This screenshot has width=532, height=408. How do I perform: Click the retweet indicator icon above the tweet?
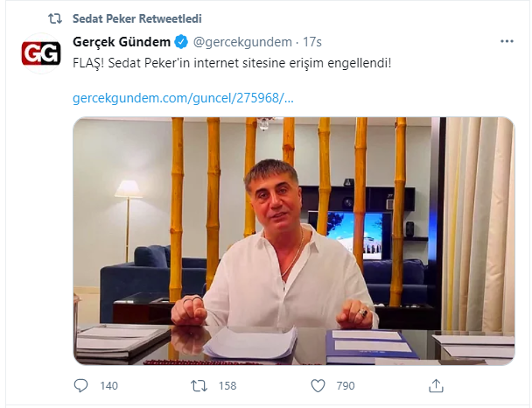(54, 18)
